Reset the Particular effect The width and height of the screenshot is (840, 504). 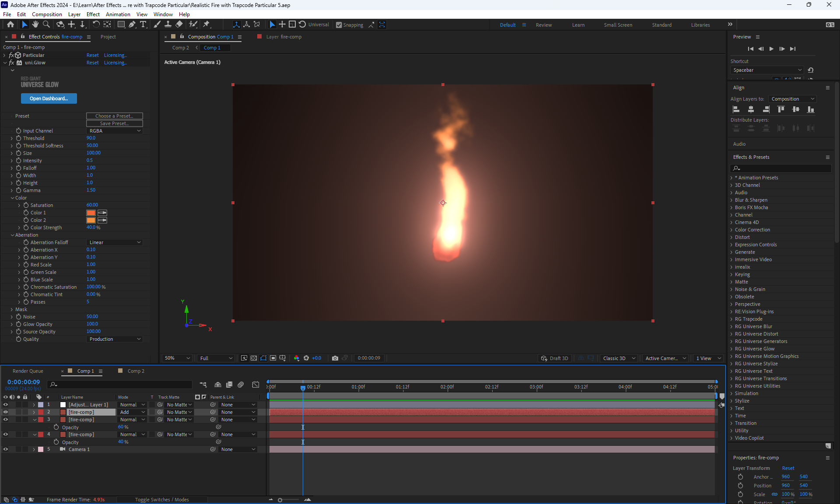coord(92,55)
